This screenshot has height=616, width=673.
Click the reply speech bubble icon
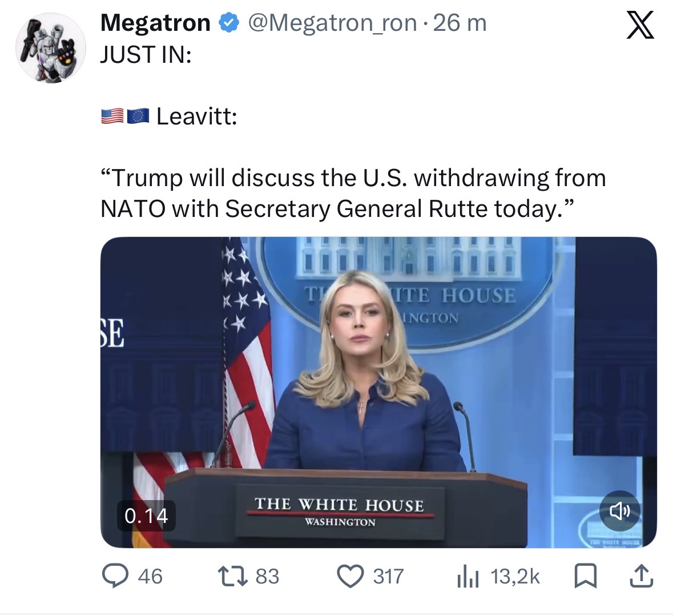(x=115, y=576)
